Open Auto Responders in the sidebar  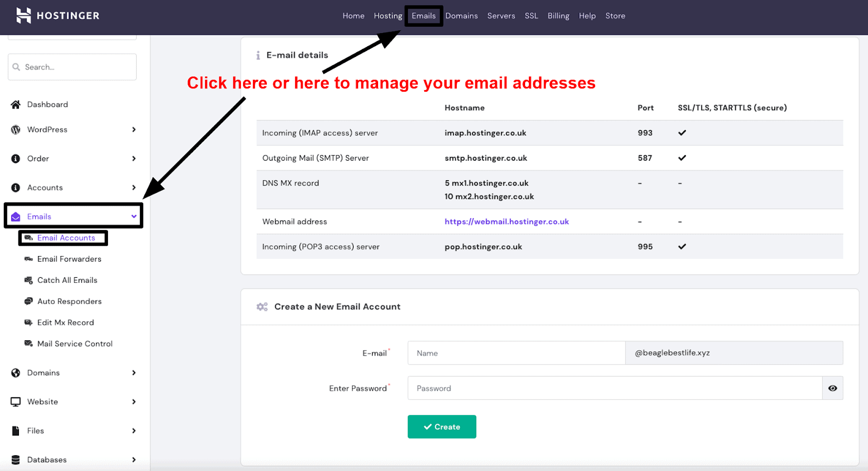click(69, 301)
